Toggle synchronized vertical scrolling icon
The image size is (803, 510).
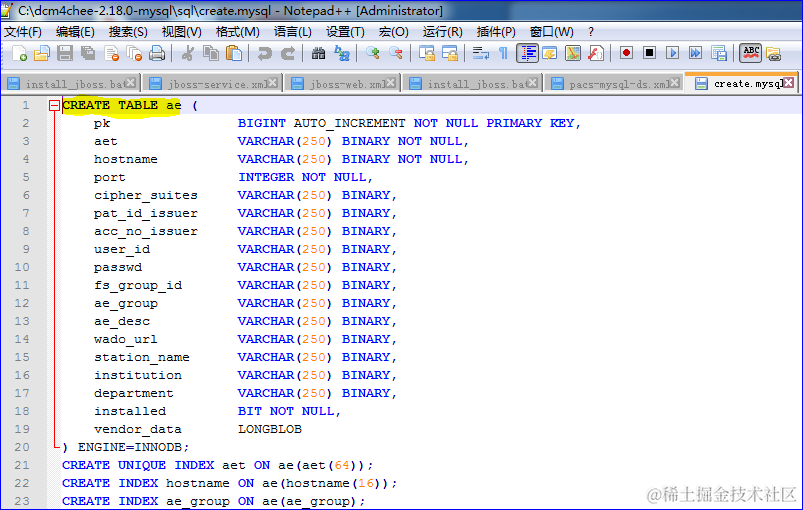(x=426, y=53)
